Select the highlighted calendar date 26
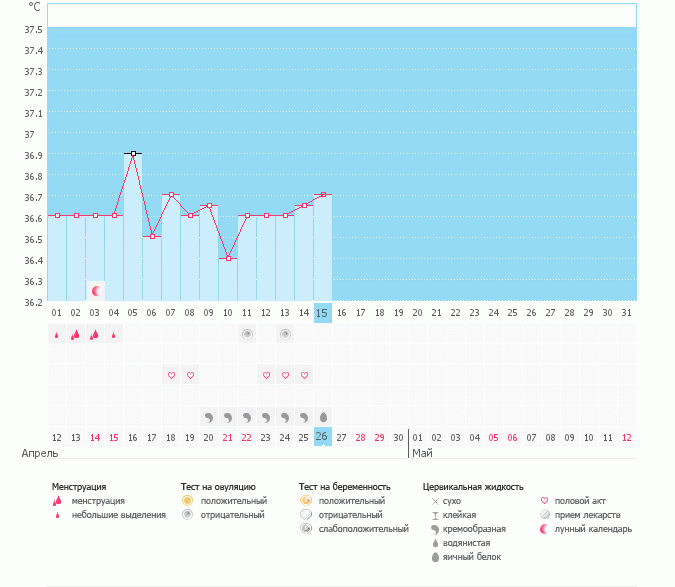The image size is (675, 587). click(x=322, y=437)
